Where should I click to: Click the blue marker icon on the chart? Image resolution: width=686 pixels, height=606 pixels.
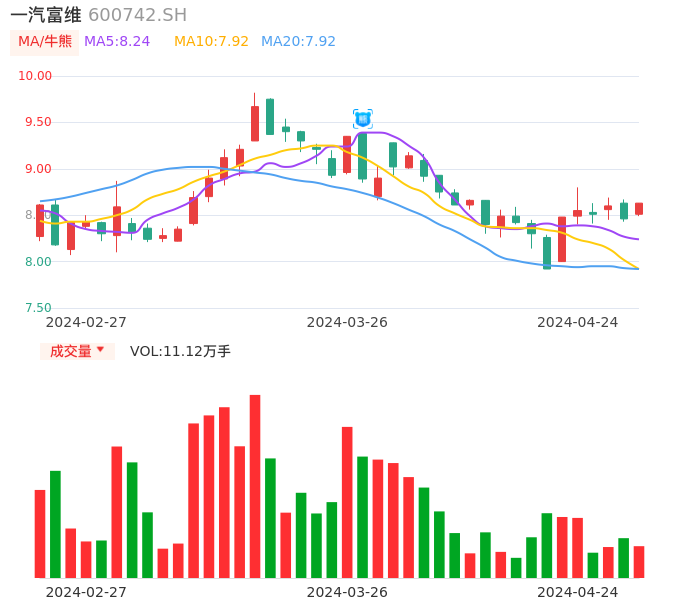click(x=362, y=119)
